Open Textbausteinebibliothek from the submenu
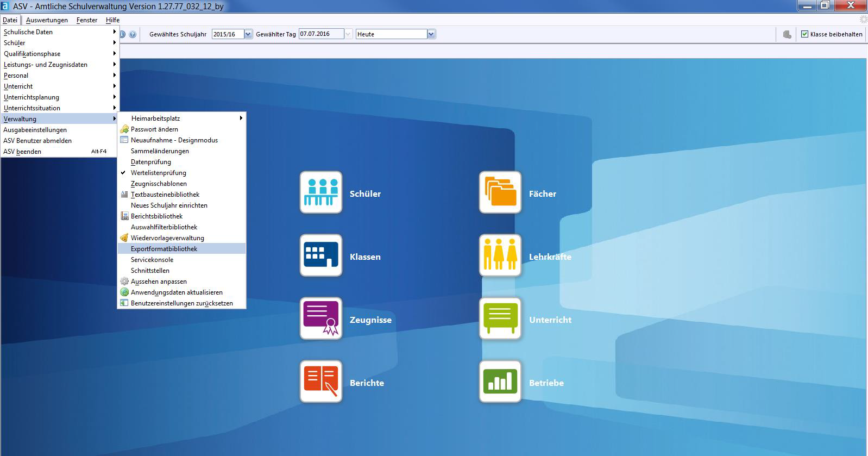This screenshot has width=868, height=456. [181, 195]
